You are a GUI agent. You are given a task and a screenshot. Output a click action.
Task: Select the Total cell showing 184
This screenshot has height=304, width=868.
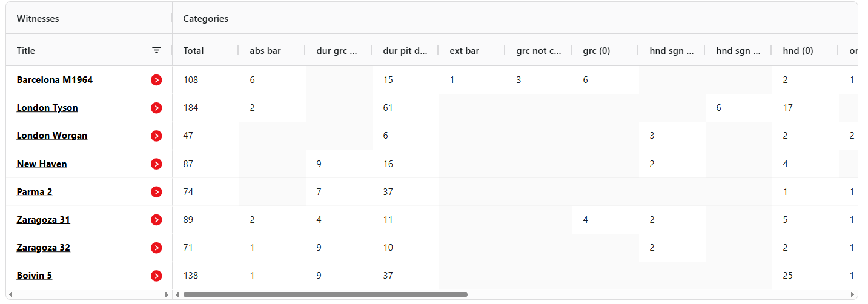[191, 108]
